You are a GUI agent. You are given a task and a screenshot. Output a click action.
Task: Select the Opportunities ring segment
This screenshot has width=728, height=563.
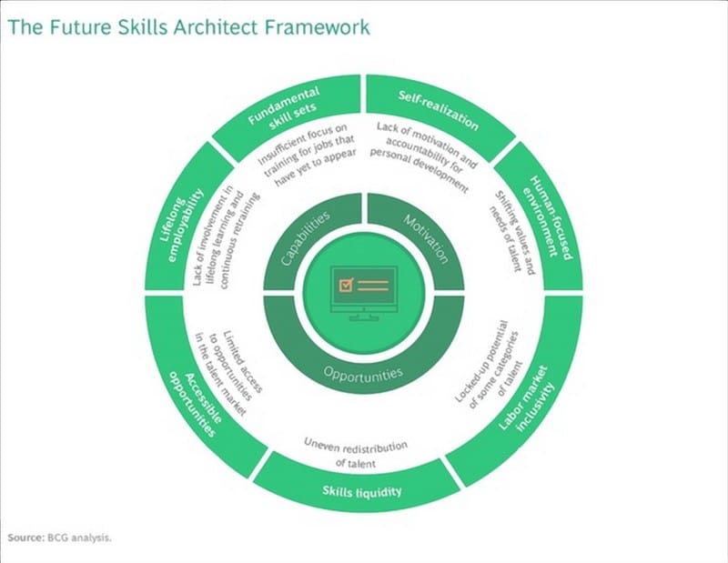[363, 371]
